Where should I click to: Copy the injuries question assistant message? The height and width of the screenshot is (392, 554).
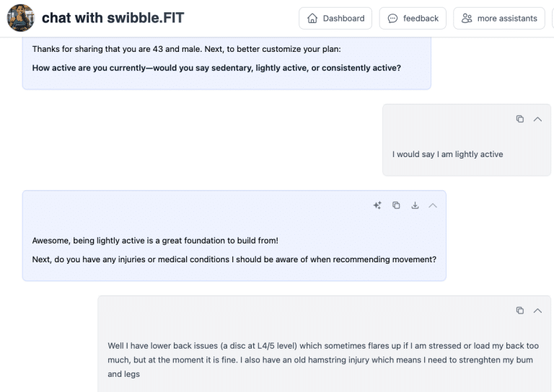(396, 205)
